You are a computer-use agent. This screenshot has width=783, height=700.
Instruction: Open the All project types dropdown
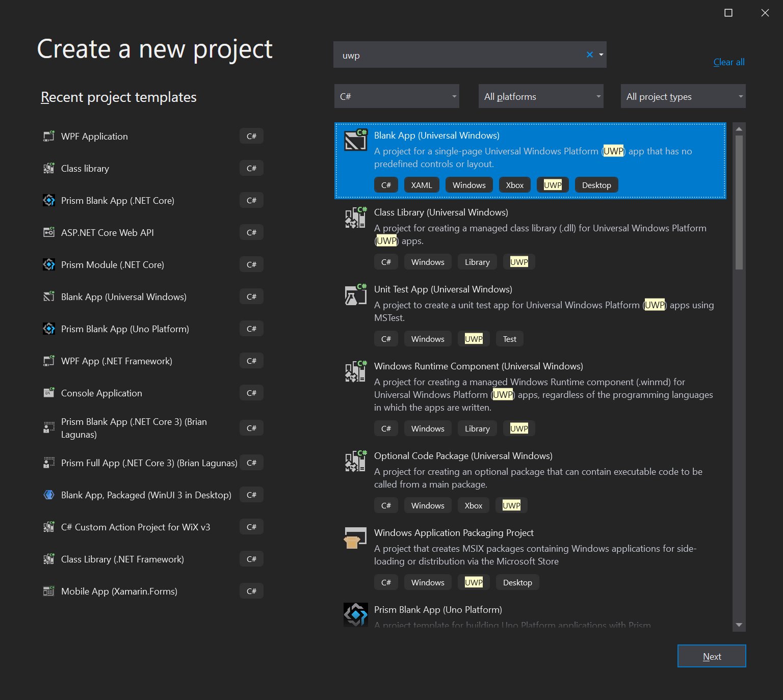point(683,96)
